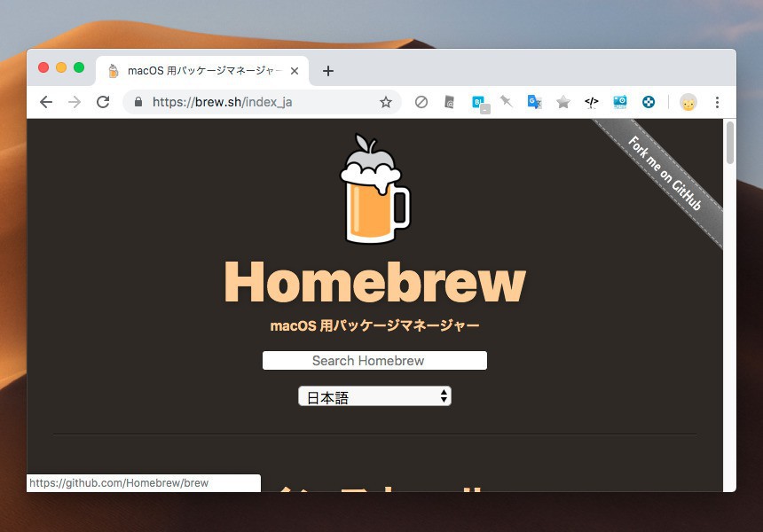Click the vertical scrollbar thumb

click(x=729, y=143)
